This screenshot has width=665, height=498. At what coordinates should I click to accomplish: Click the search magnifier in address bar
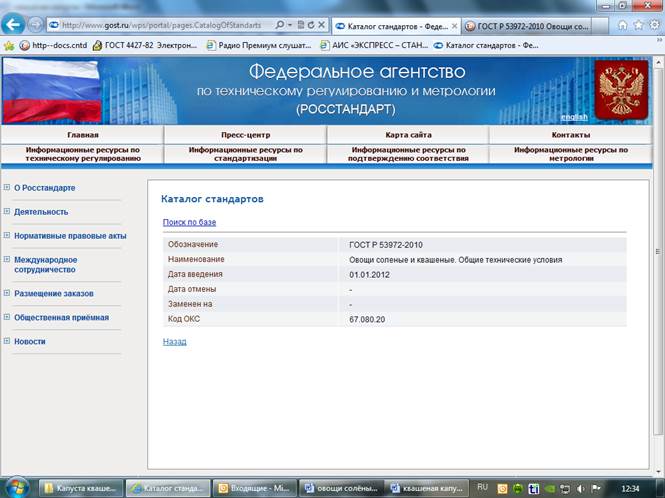click(279, 25)
